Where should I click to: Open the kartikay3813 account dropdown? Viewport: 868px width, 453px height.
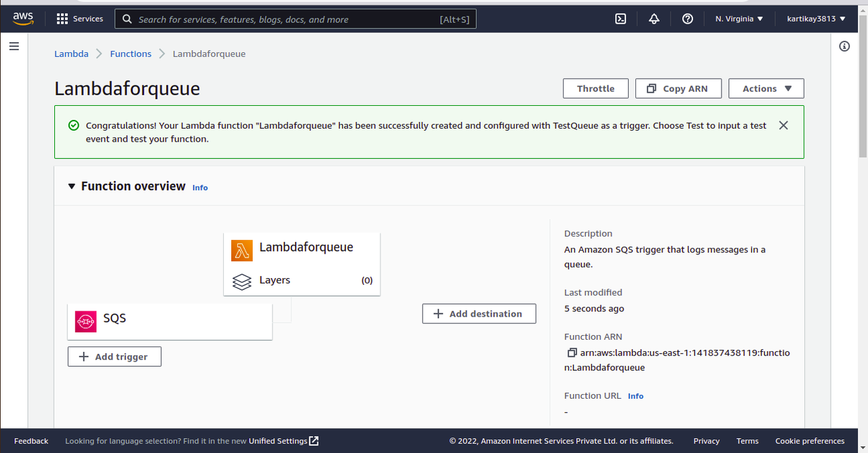816,19
